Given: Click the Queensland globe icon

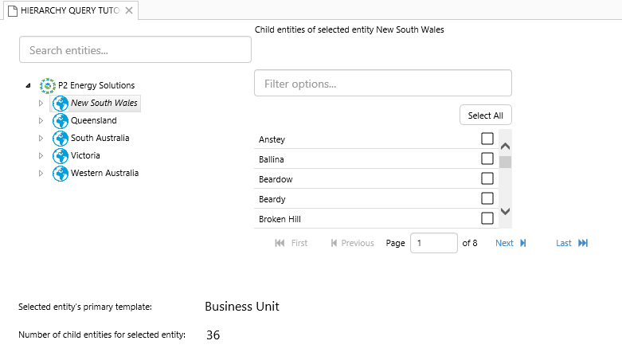Looking at the screenshot, I should click(61, 121).
